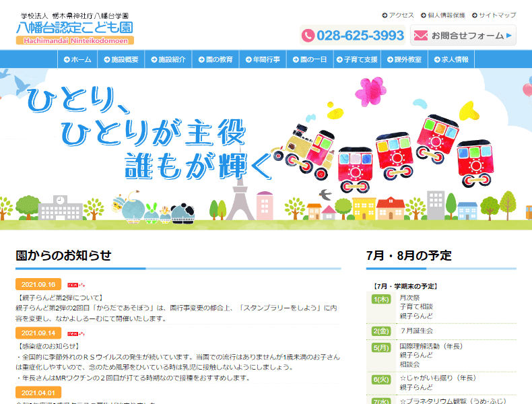
Task: Click the arrow icon in ホーム tab
Action: pyautogui.click(x=67, y=60)
